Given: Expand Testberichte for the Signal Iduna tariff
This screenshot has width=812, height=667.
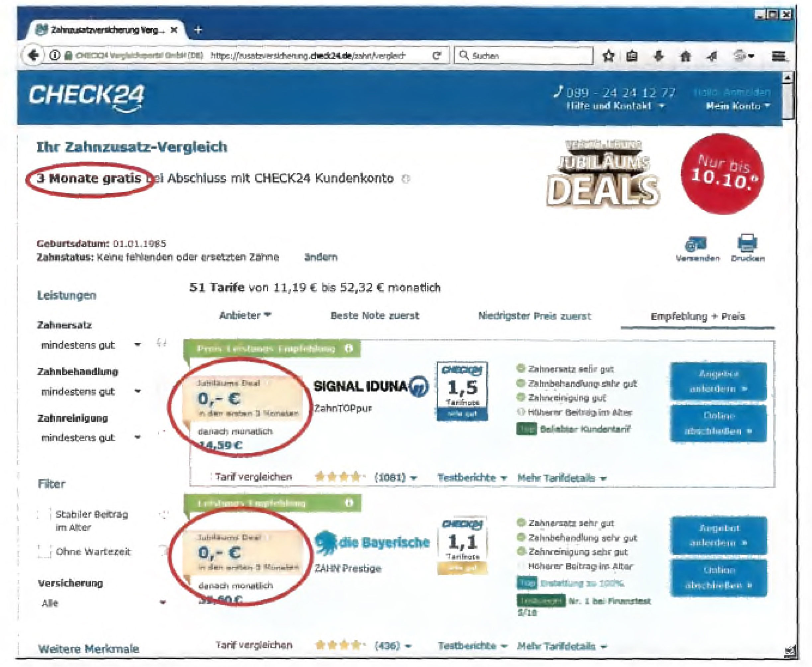Looking at the screenshot, I should pyautogui.click(x=472, y=478).
